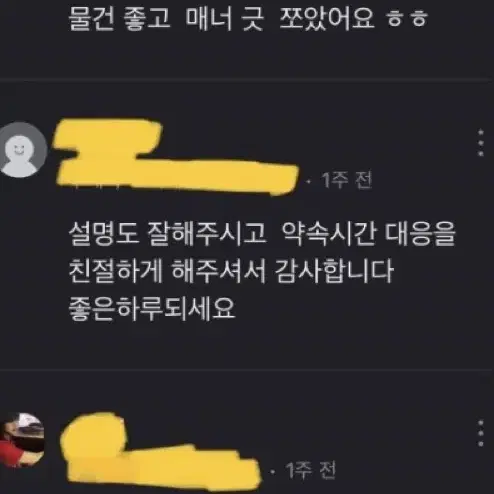
Task: Click the 1주 전 timestamp of middle review
Action: point(346,180)
